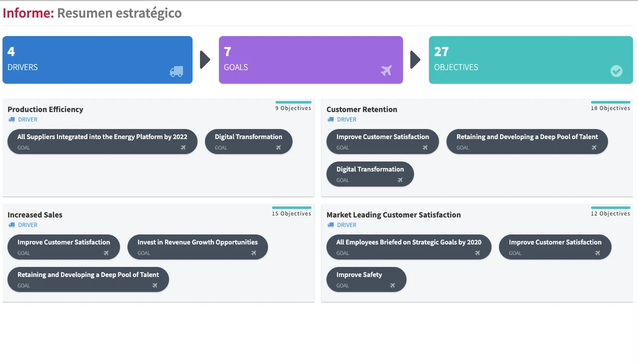This screenshot has height=364, width=638.
Task: Open the 15 Objectives badge on Increased Sales
Action: coord(291,213)
